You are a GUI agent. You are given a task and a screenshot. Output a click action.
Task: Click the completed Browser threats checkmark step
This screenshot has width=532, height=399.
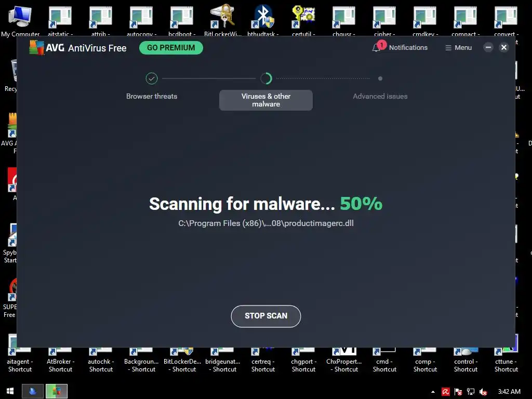pyautogui.click(x=152, y=78)
